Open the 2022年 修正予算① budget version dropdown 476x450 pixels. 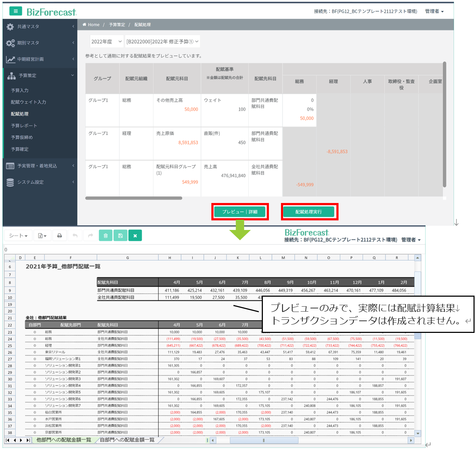click(162, 42)
